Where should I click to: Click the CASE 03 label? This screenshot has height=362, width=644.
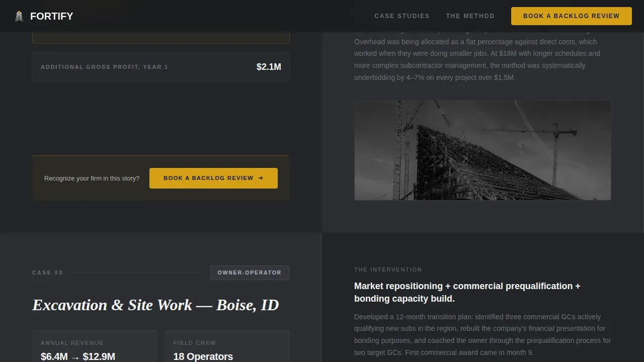47,273
